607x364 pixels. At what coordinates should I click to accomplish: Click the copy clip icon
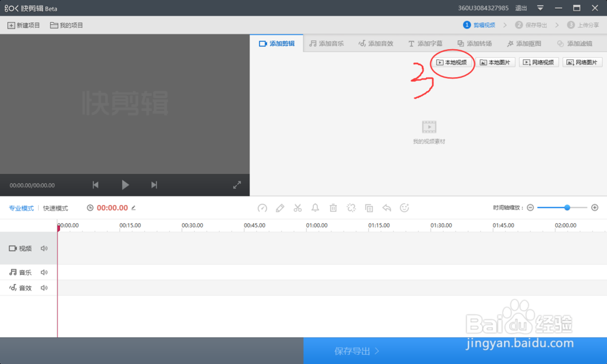(x=369, y=208)
